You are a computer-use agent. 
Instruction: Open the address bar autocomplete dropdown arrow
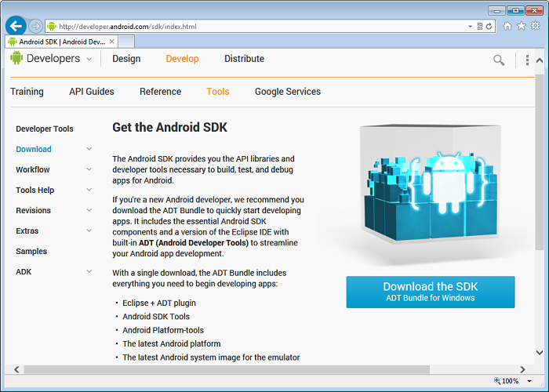(x=471, y=27)
